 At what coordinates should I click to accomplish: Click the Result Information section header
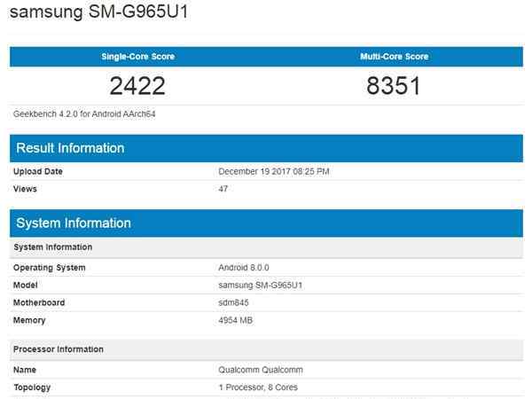(x=266, y=148)
